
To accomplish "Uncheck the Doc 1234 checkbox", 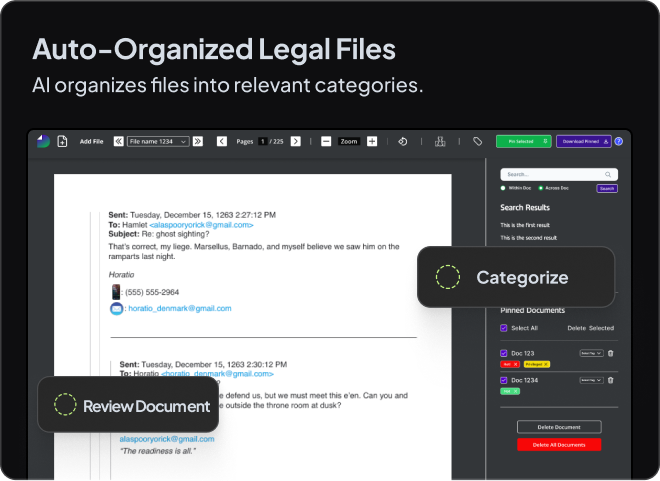I will (504, 380).
